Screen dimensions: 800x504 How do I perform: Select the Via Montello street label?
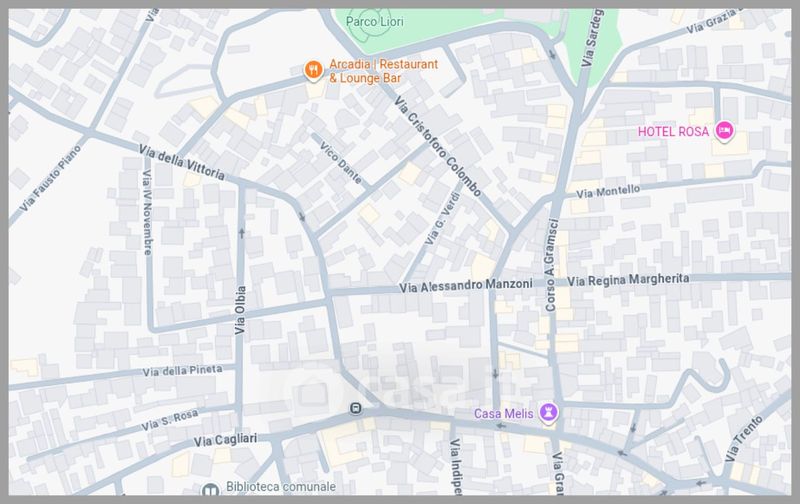coord(608,191)
